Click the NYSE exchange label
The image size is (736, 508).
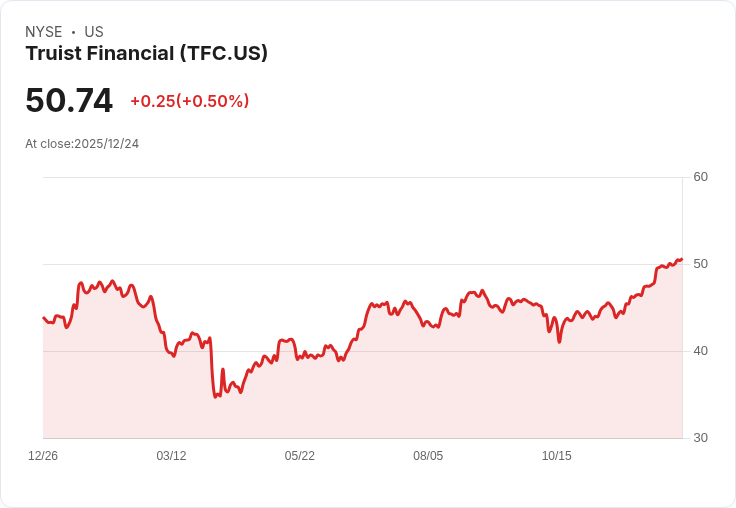pos(44,32)
